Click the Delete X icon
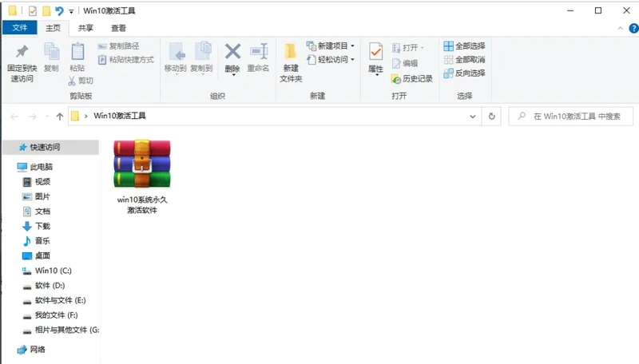 coord(232,53)
